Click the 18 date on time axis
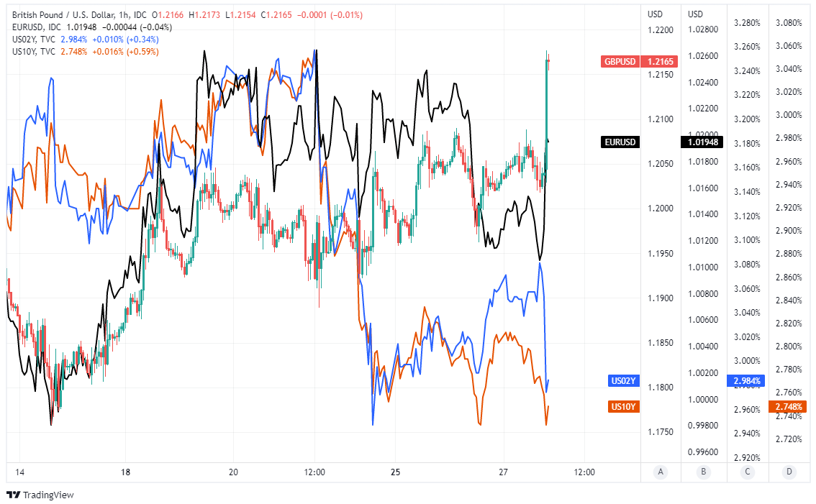Viewport: 816px width, 504px height. 126,472
